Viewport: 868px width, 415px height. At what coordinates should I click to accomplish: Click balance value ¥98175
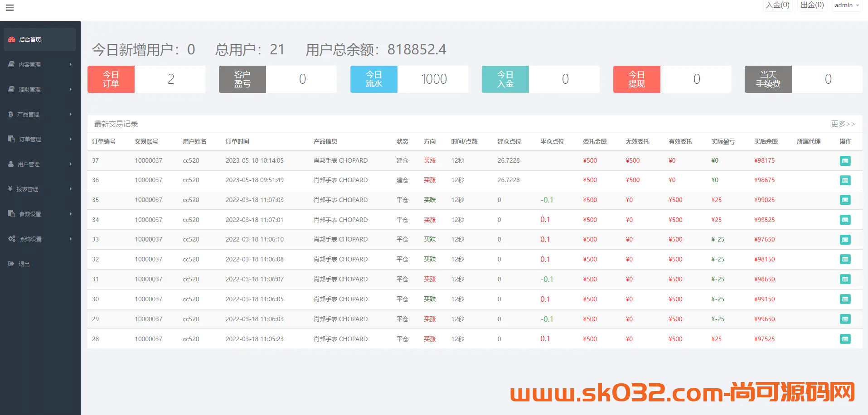pyautogui.click(x=765, y=160)
